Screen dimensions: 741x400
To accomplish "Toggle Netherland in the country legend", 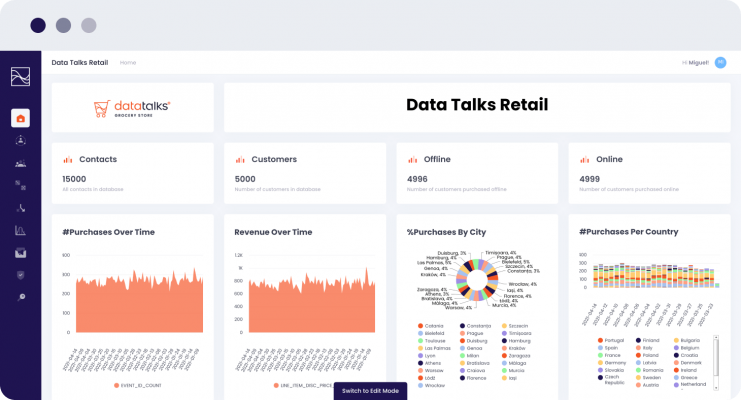I will [690, 384].
